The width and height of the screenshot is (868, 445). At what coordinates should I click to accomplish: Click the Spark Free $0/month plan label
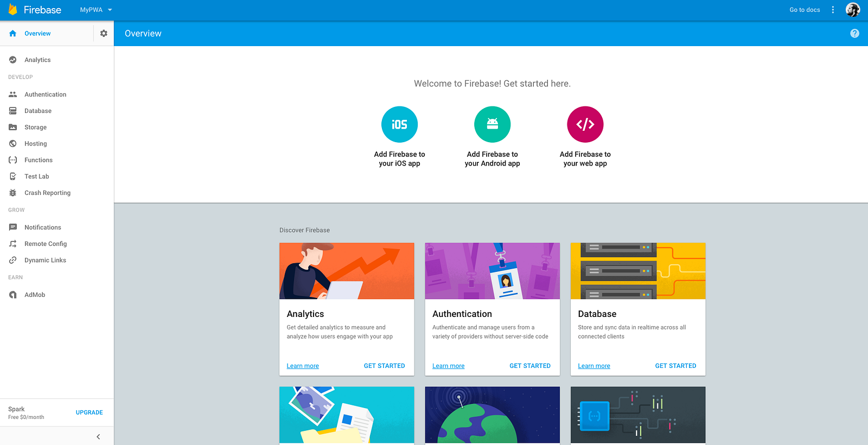click(x=26, y=413)
